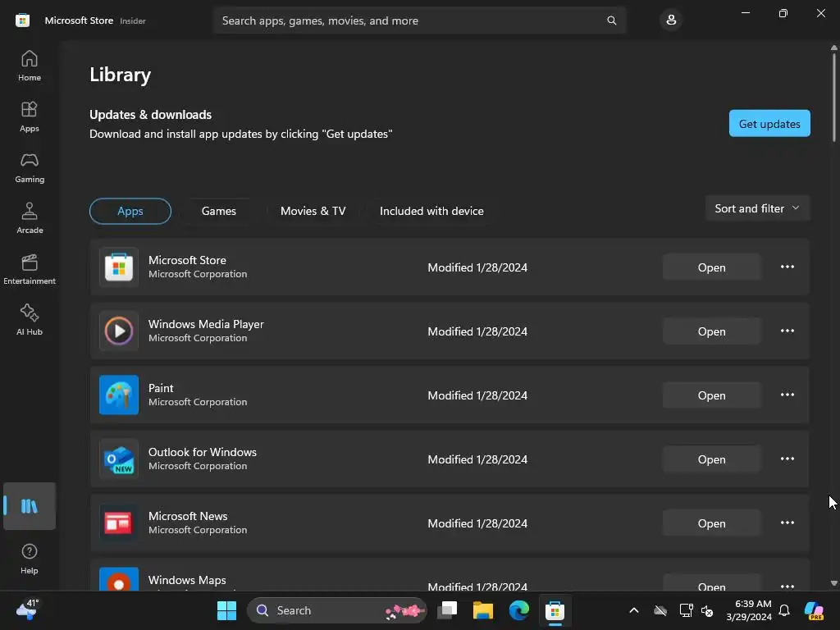
Task: Open Windows Media Player via Open button
Action: pos(711,331)
